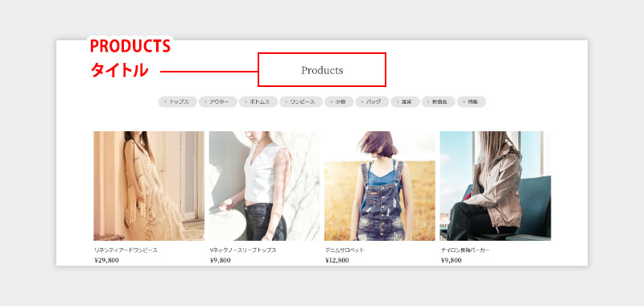Viewport: 644px width, 306px height.
Task: Click the Vネックノースリーブトップス product name
Action: 243,250
